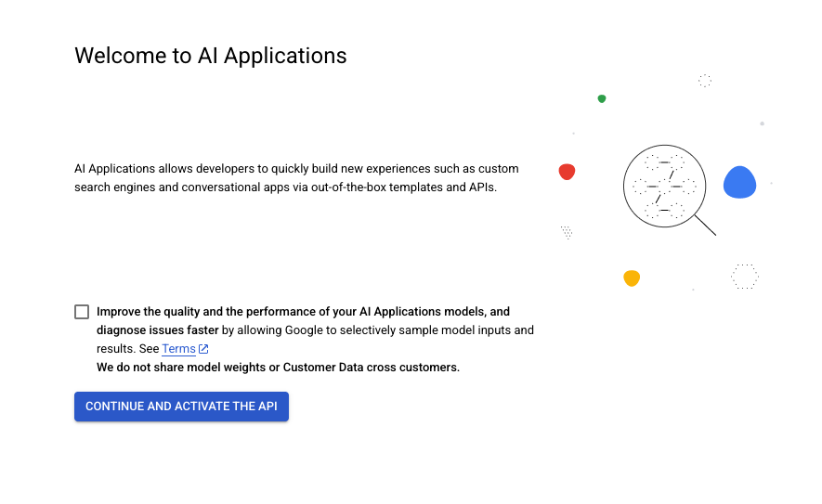Enable the improve quality and performance checkbox
The height and width of the screenshot is (504, 822).
click(x=82, y=312)
